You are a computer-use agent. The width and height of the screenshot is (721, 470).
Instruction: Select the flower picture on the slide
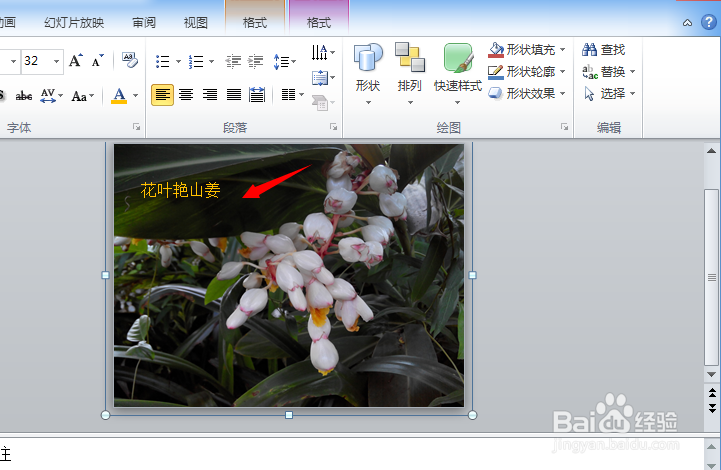point(289,275)
